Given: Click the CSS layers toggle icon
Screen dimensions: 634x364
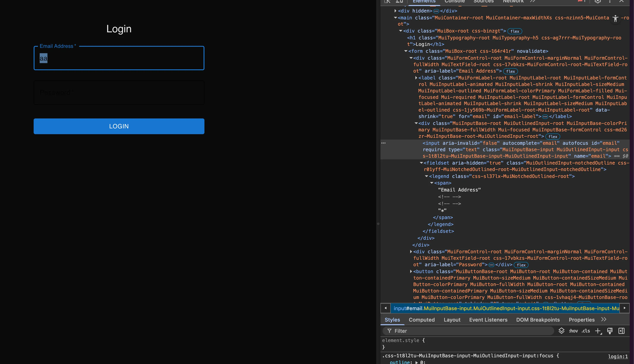Looking at the screenshot, I should click(561, 331).
